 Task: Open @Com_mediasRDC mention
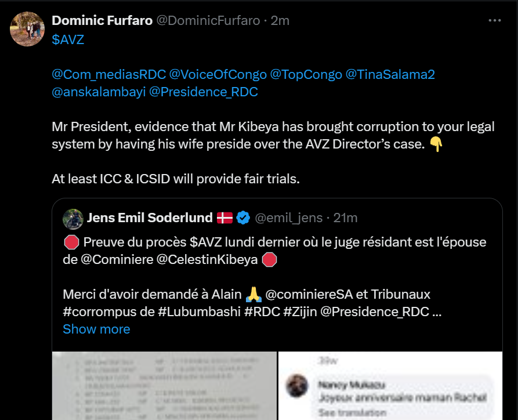[x=108, y=74]
